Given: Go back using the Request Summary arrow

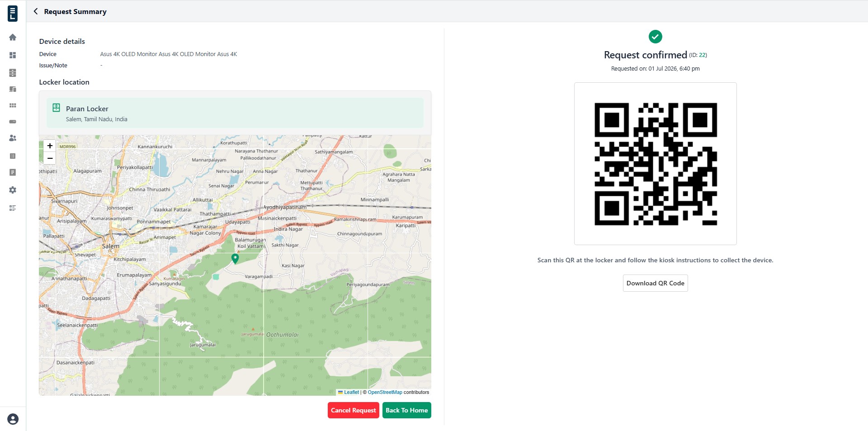Looking at the screenshot, I should tap(36, 11).
